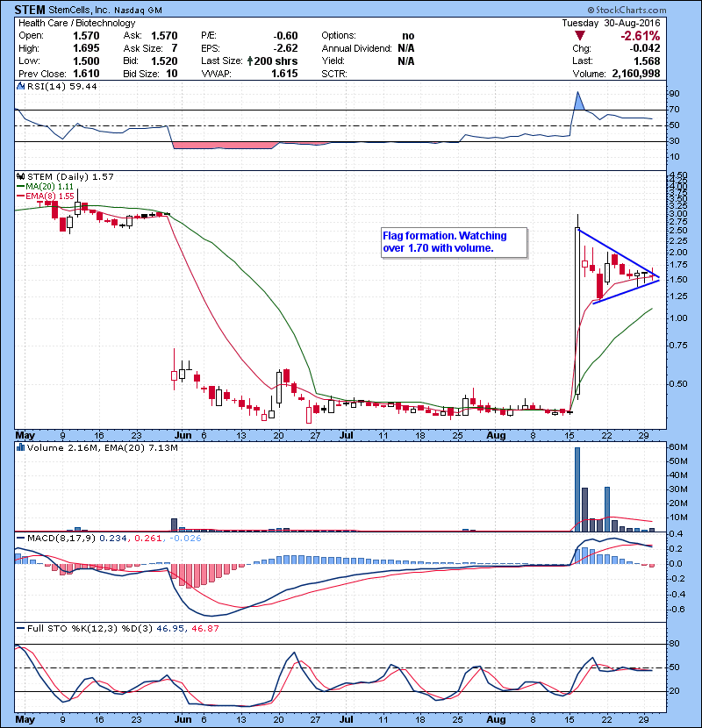
Task: Click the date Tuesday 30-Aug-2016
Action: coord(611,23)
